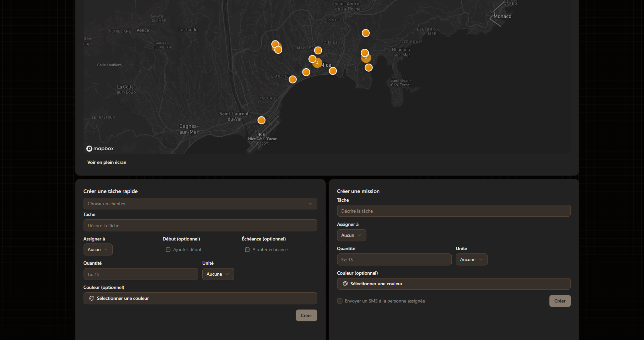
Task: Click Créer in the mission form
Action: click(560, 301)
